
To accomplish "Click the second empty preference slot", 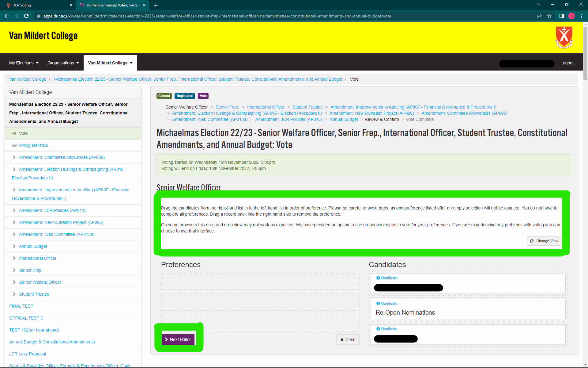I will (260, 302).
